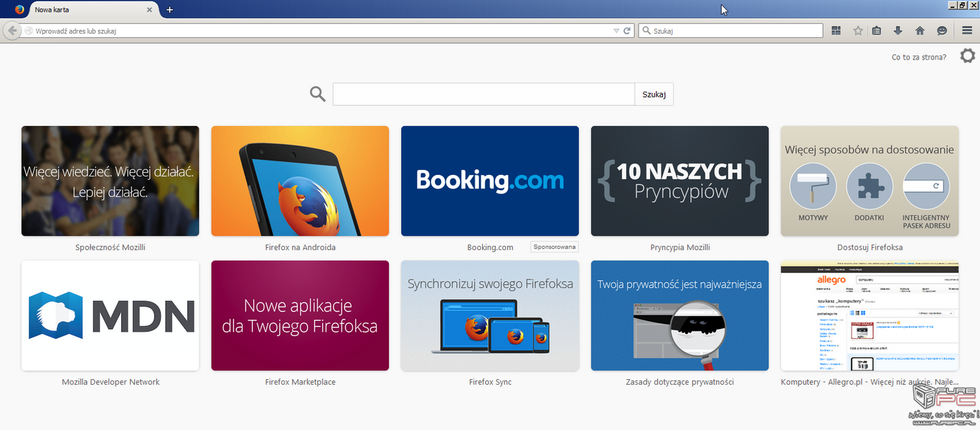Show the bookmarks list icon
The height and width of the screenshot is (430, 980).
point(877,31)
